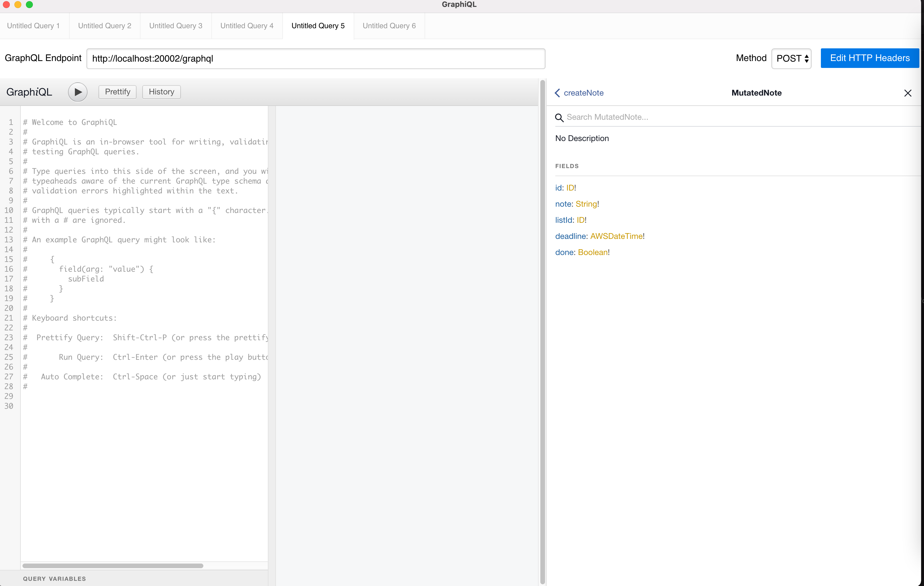Click the 'GraphQL Endpoint' label
Viewport: 924px width, 586px height.
43,58
